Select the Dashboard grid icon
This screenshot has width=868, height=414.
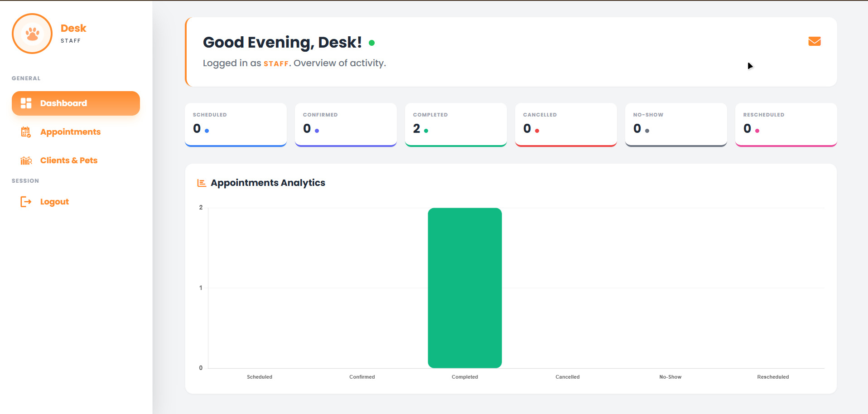tap(25, 103)
